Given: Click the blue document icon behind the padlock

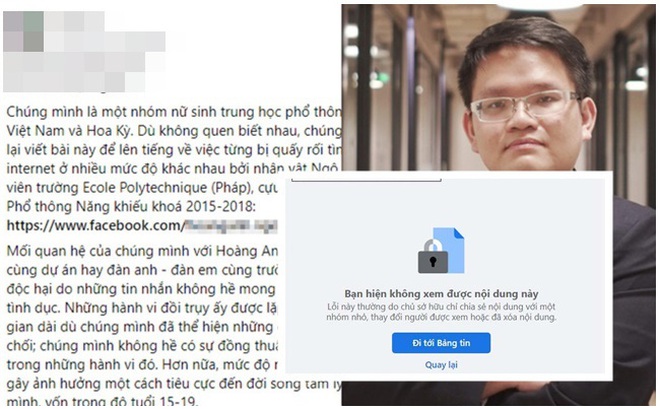Looking at the screenshot, I should [449, 250].
